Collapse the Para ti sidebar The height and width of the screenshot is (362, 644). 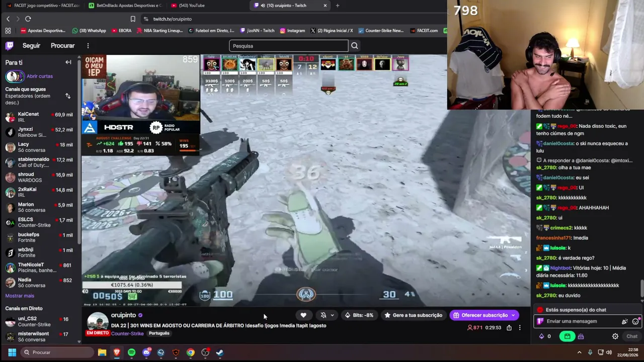pyautogui.click(x=68, y=62)
